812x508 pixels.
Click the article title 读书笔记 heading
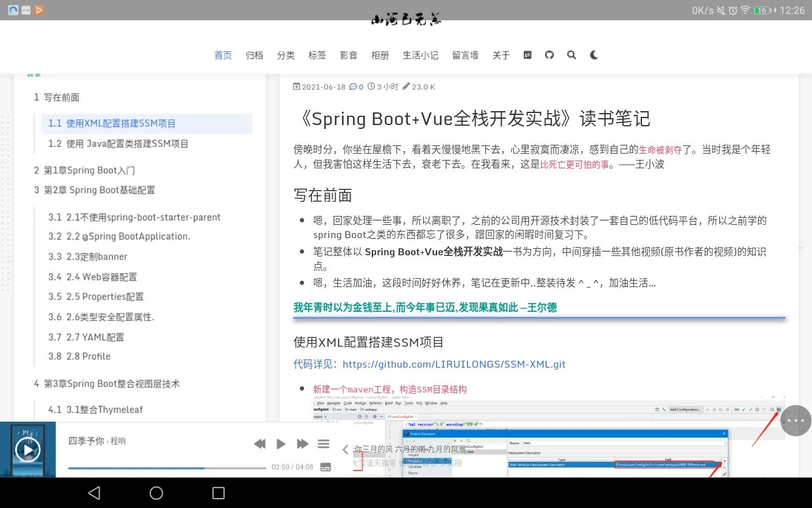tap(473, 119)
